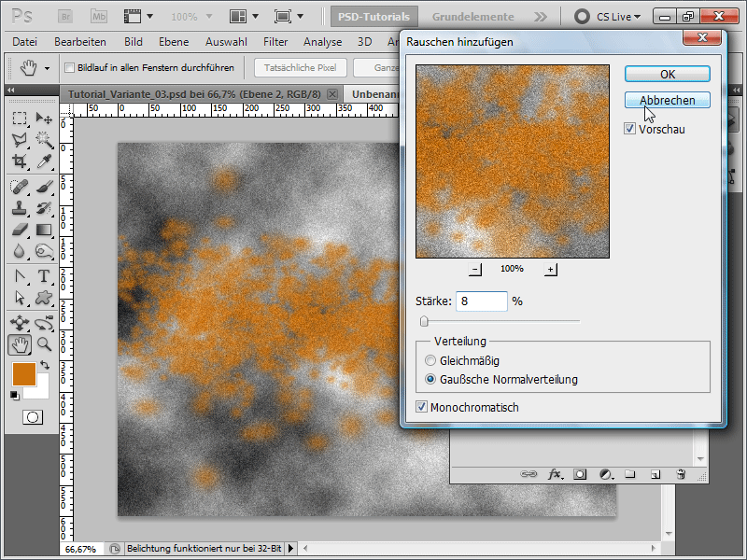The width and height of the screenshot is (747, 560).
Task: Enable Bildlauf in allen Fenstern durchführen
Action: pos(69,67)
